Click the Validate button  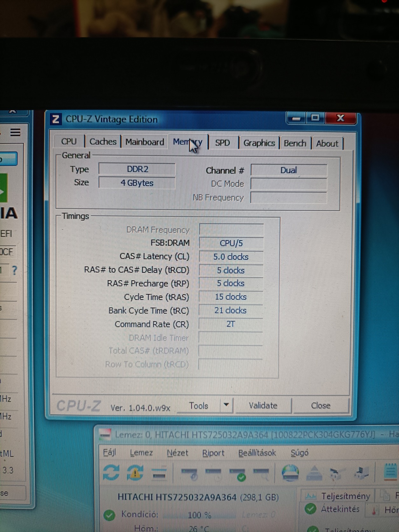pos(263,405)
